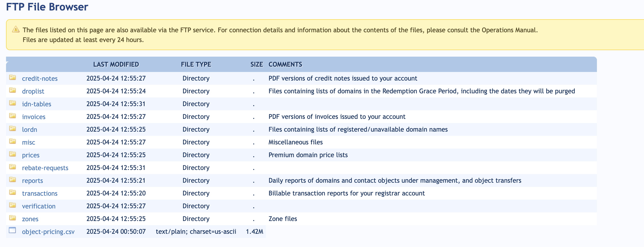
Task: Click the folder icon beside zones
Action: point(13,218)
